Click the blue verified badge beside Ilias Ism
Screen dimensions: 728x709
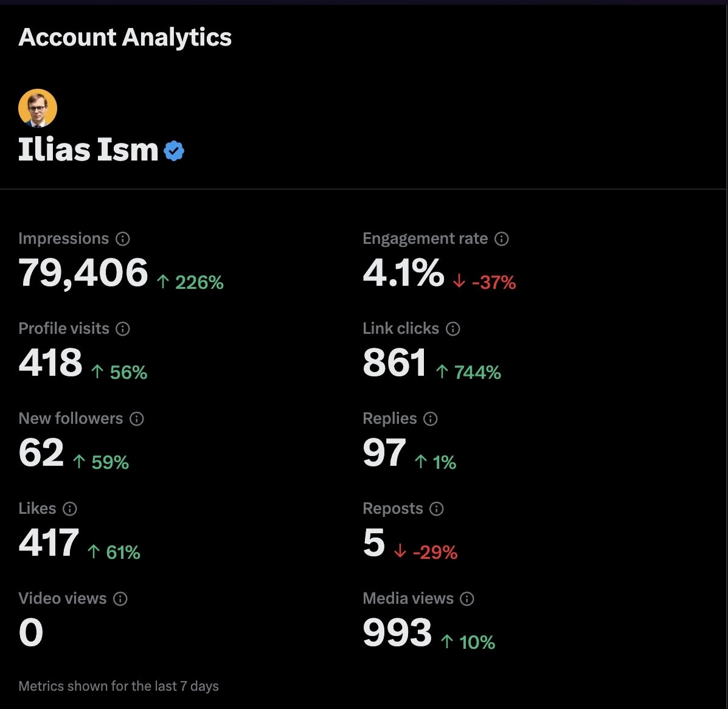click(x=173, y=150)
